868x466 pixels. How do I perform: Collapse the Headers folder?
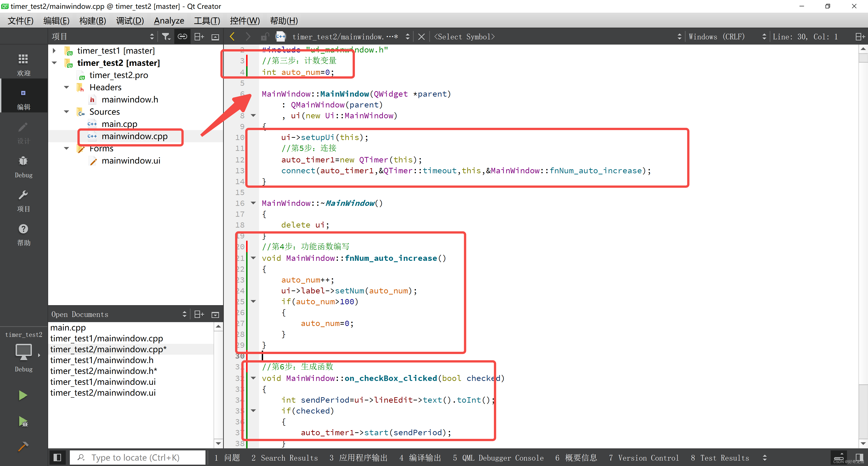66,87
